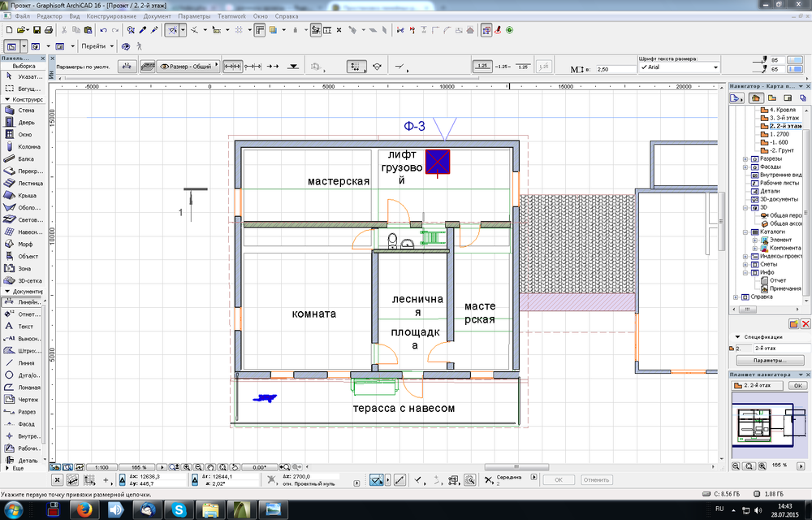Expand the Разрезы node in Navigator
Screen dimensions: 812x520
[745, 158]
